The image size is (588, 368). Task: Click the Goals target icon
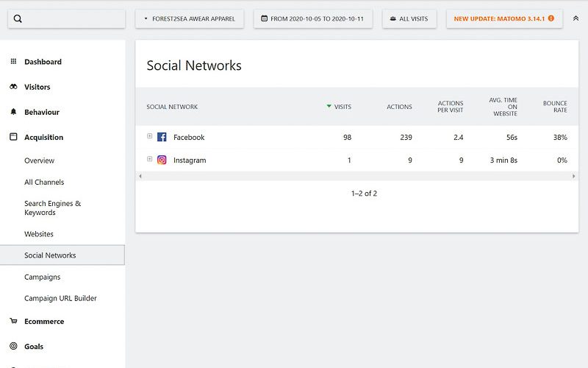pyautogui.click(x=13, y=347)
